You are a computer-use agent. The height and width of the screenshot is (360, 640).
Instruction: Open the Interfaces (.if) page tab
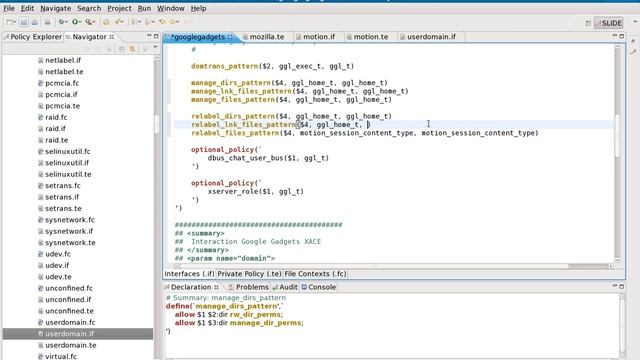(x=189, y=274)
